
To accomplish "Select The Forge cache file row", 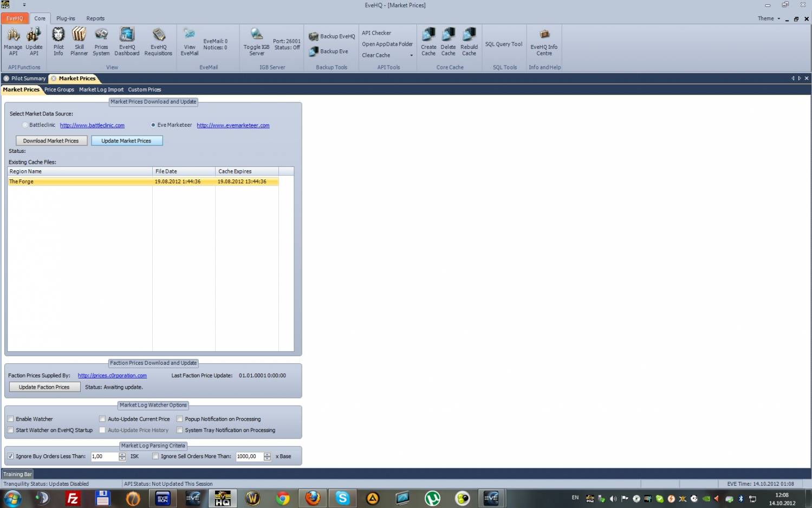I will [x=143, y=182].
